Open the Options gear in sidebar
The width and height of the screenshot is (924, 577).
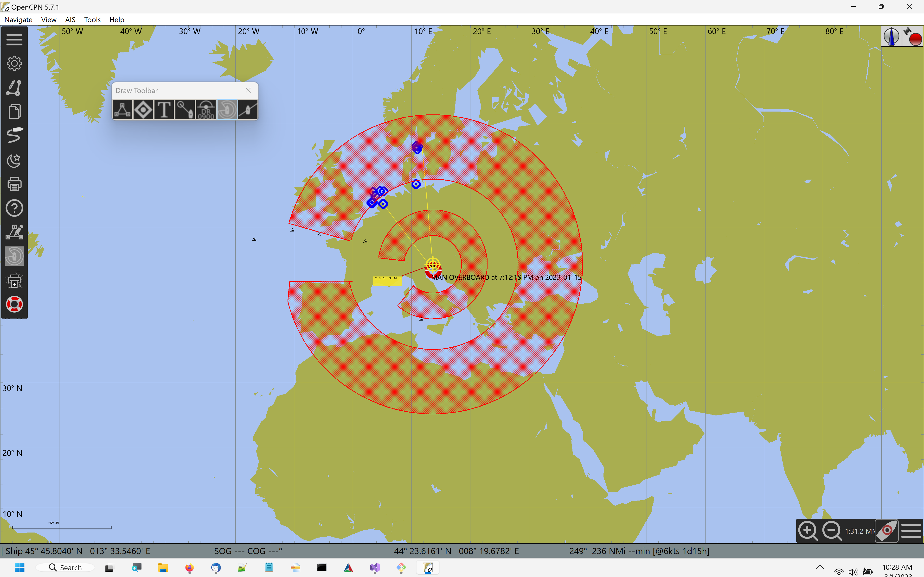tap(14, 63)
